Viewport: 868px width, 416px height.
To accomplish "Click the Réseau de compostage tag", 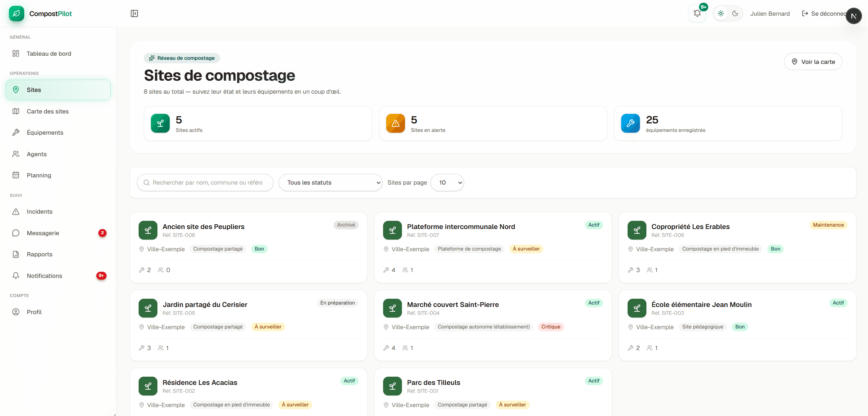I will pos(182,58).
